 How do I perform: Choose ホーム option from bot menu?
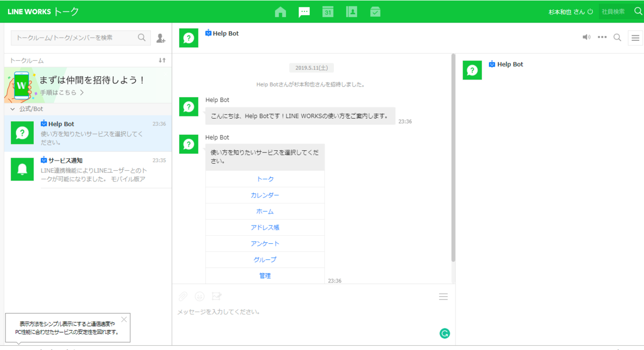265,211
